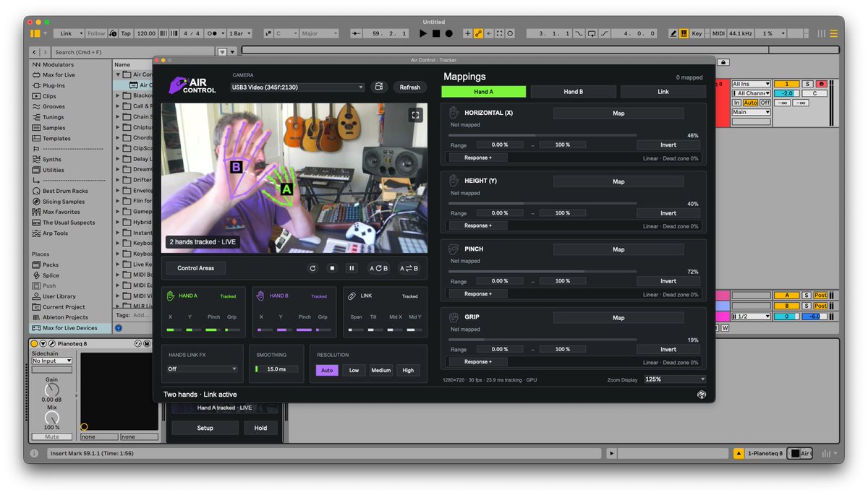Adjust the Pianoteq Mix knob
The height and width of the screenshot is (495, 868).
point(51,418)
